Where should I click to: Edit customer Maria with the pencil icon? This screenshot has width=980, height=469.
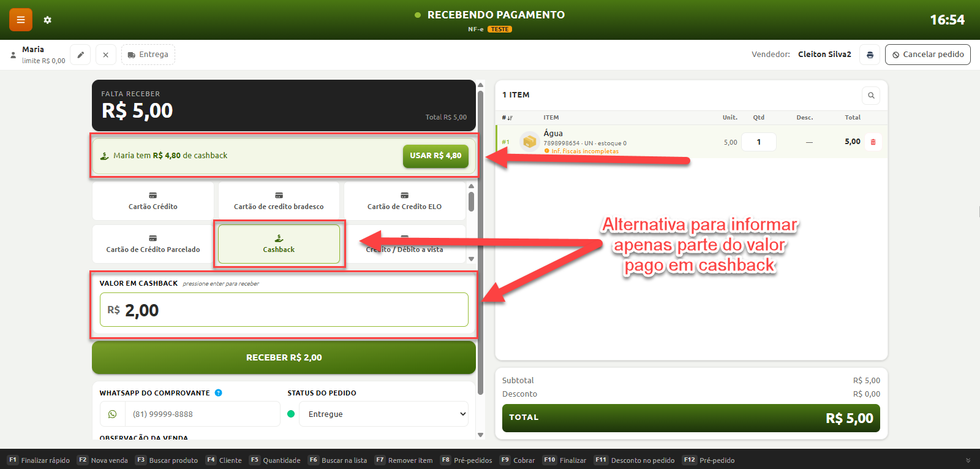click(80, 55)
